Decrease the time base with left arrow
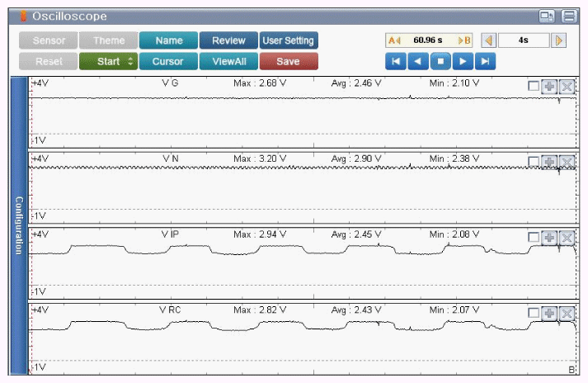588x383 pixels. point(489,40)
